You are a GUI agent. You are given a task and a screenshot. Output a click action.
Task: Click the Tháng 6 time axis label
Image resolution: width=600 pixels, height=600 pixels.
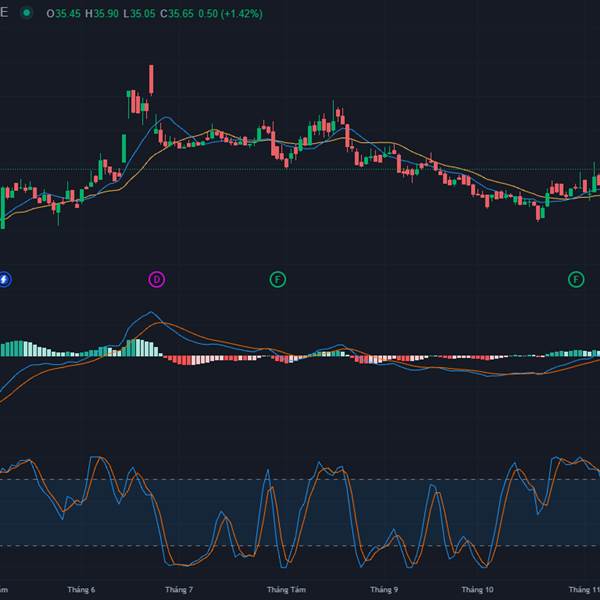(x=79, y=590)
